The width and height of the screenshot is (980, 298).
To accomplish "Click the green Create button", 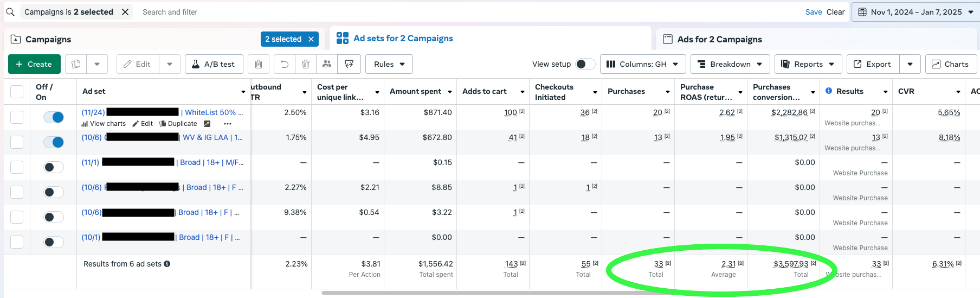I will pyautogui.click(x=34, y=64).
